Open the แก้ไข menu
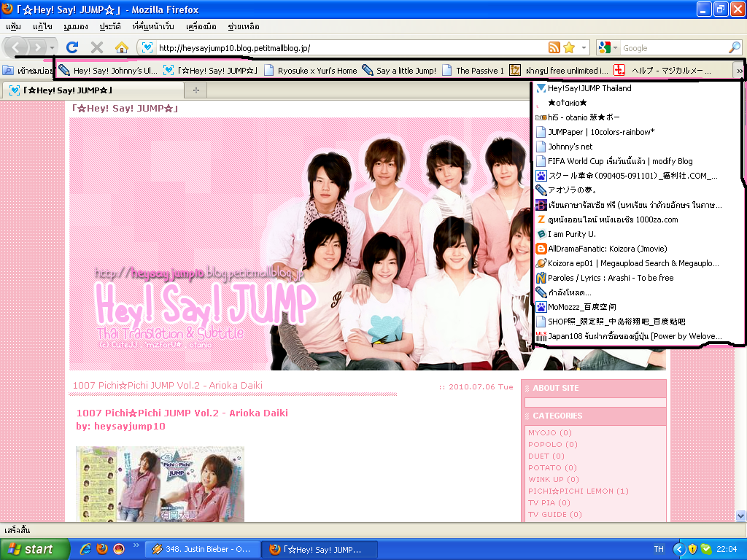 42,26
